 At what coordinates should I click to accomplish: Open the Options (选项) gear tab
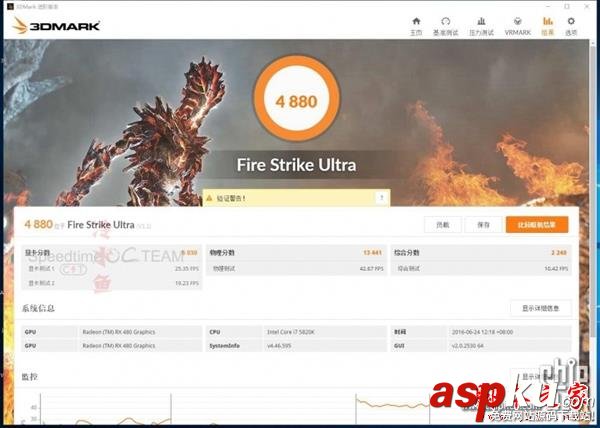pyautogui.click(x=571, y=26)
